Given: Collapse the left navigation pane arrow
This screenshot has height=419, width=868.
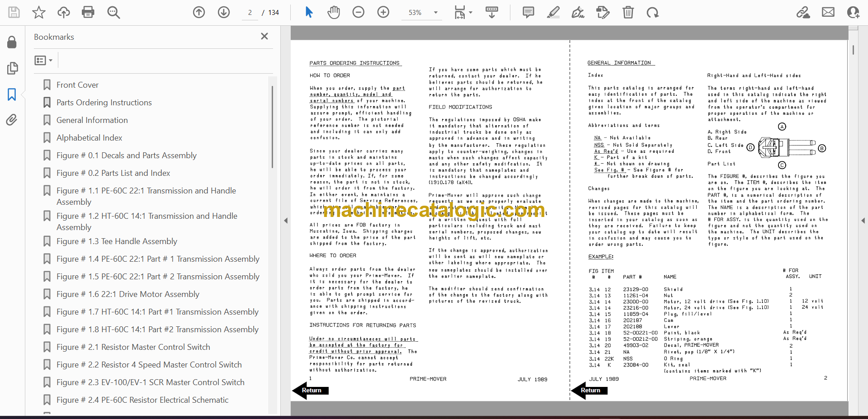Looking at the screenshot, I should pyautogui.click(x=286, y=221).
